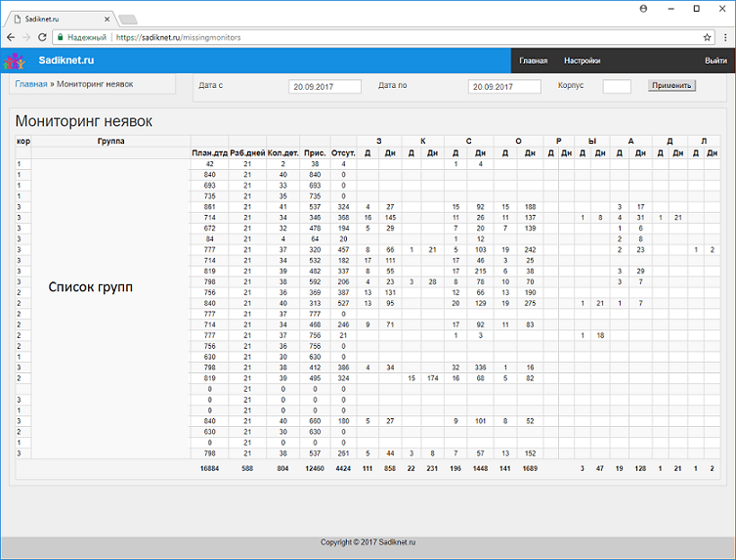Click Выйти to log out
The width and height of the screenshot is (736, 560).
point(714,61)
